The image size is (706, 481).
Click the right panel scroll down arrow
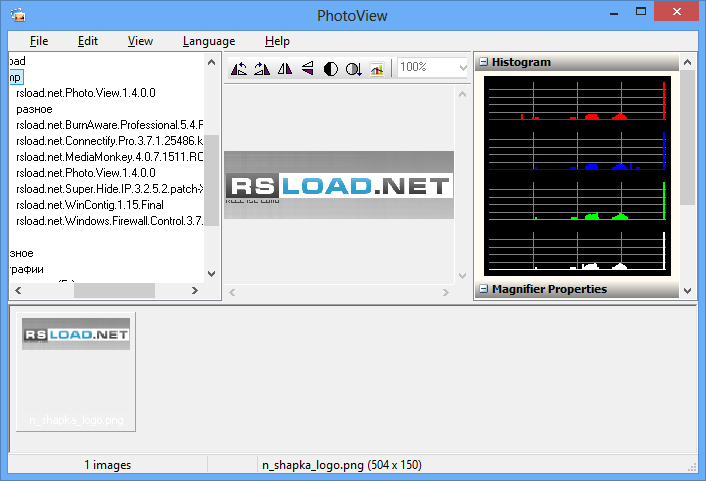[x=687, y=290]
